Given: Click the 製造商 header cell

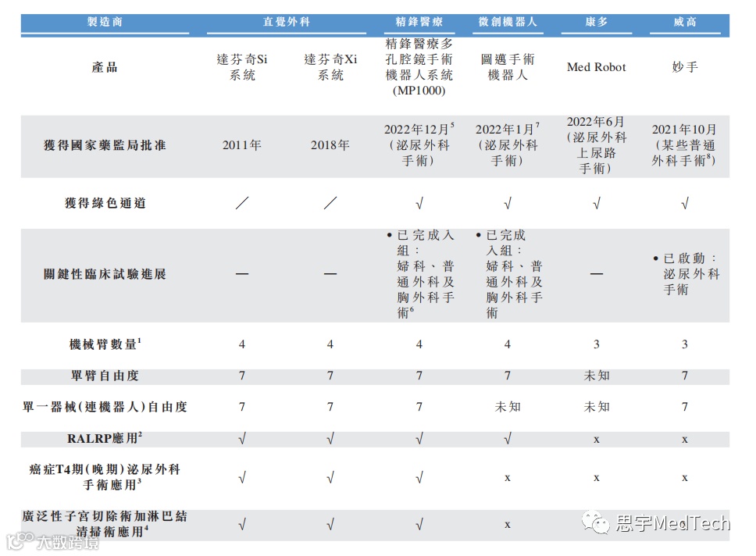Looking at the screenshot, I should click(105, 22).
